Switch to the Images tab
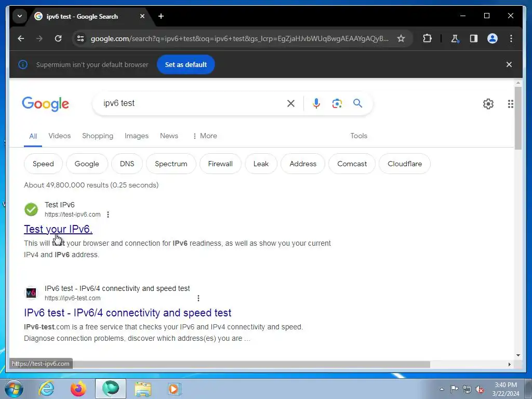Screen dimensions: 532x399 tap(137, 136)
